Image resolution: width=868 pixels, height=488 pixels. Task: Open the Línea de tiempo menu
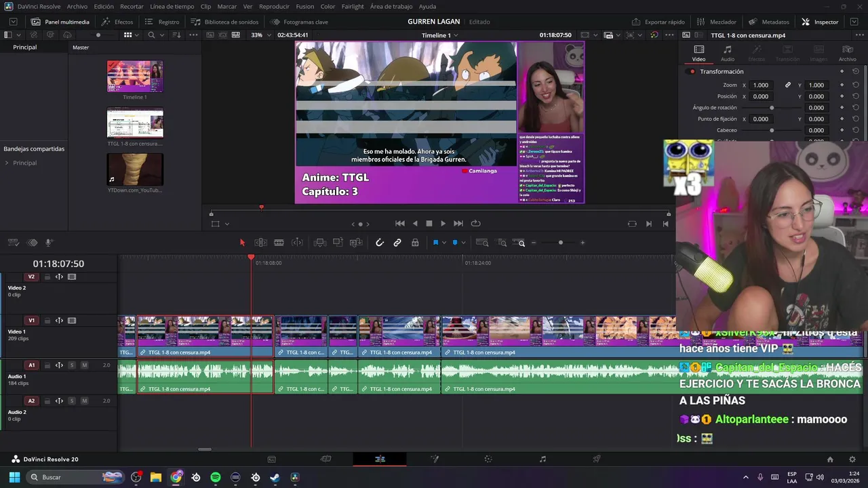click(x=172, y=6)
